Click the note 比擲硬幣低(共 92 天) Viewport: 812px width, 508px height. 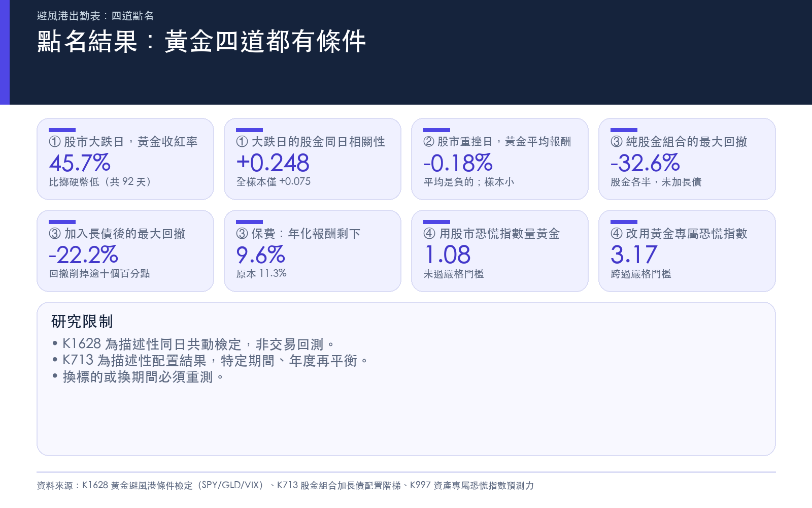[x=100, y=182]
